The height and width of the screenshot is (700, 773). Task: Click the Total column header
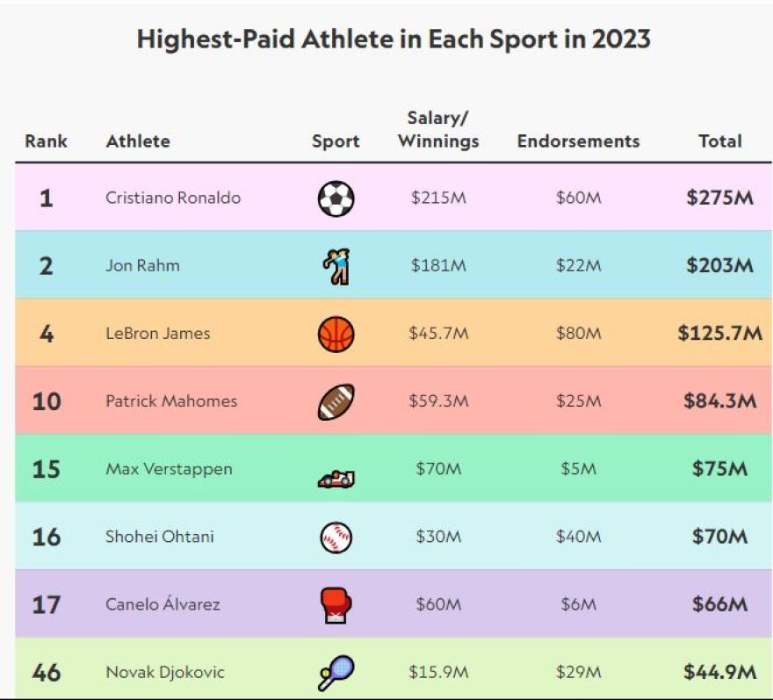(720, 141)
